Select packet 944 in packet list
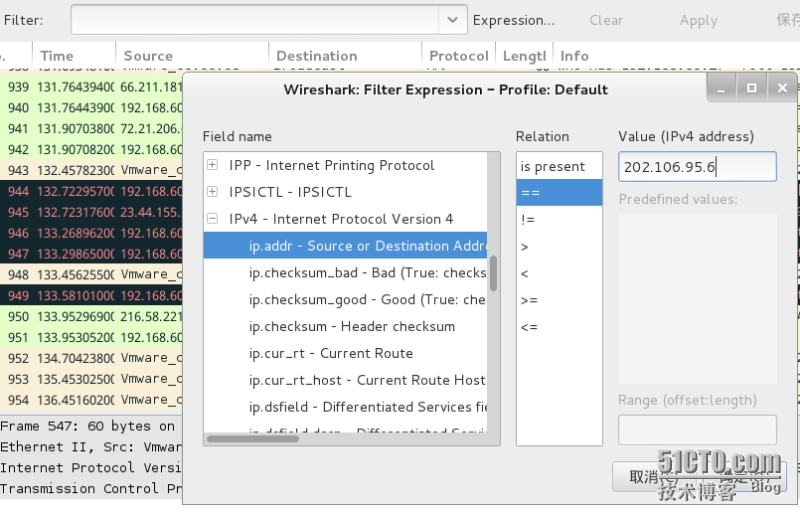800x520 pixels. pyautogui.click(x=91, y=191)
